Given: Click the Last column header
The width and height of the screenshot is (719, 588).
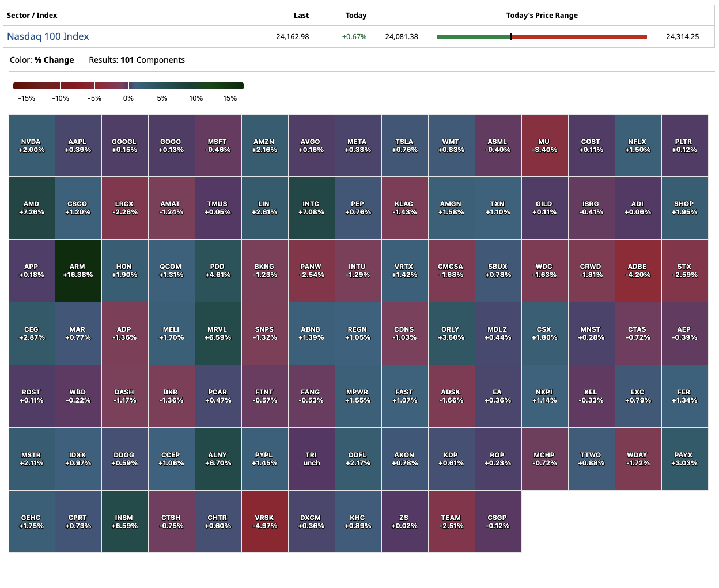Looking at the screenshot, I should coord(301,16).
